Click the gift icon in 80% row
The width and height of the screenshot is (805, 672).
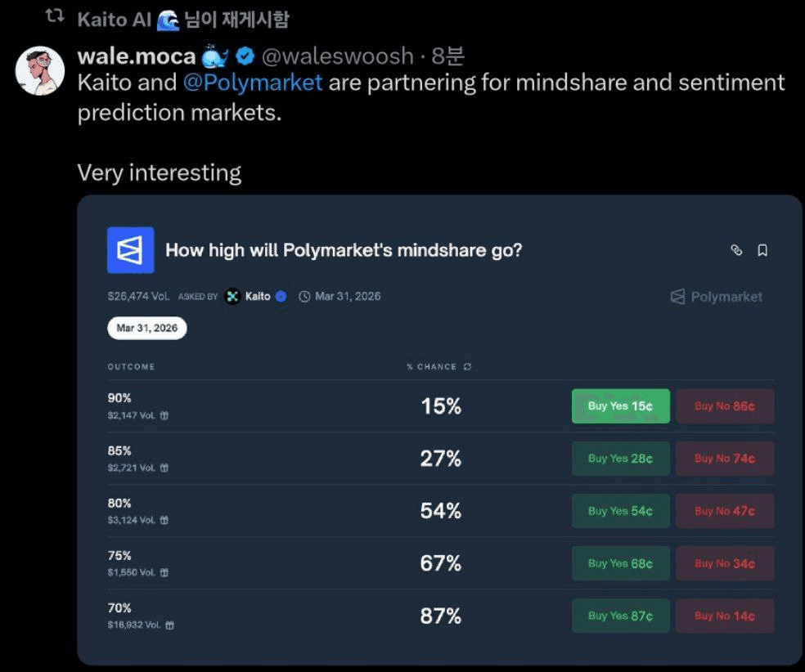(164, 521)
